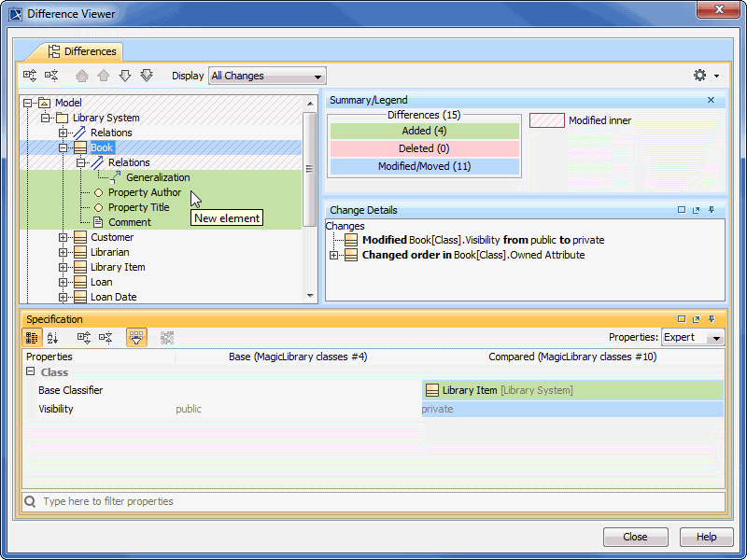This screenshot has height=560, width=747.
Task: Open the Properties Expert dropdown
Action: (x=693, y=338)
